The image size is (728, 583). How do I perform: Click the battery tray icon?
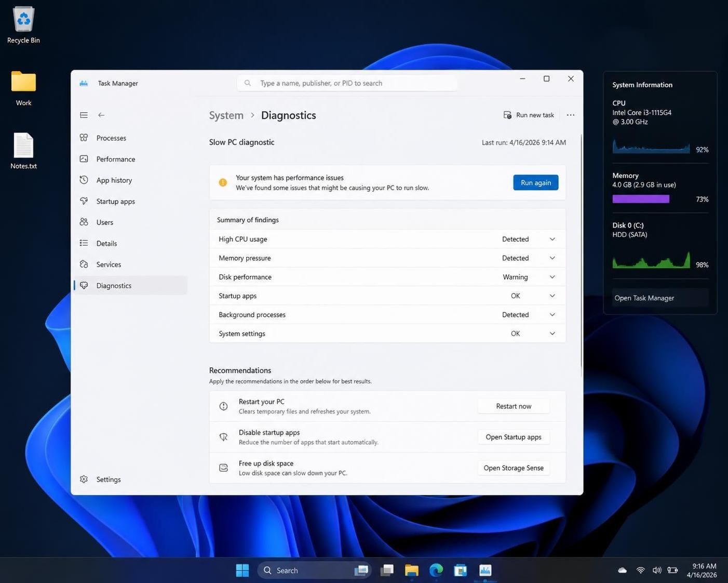click(x=672, y=570)
